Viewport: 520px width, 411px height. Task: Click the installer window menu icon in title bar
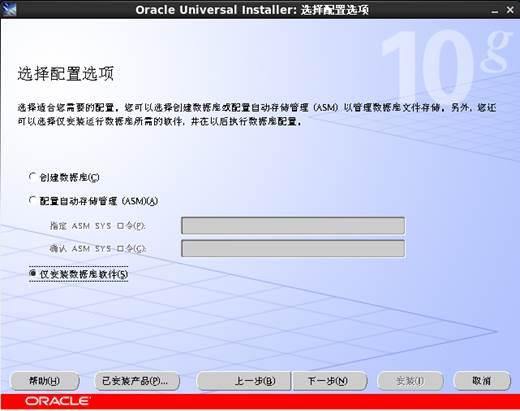[9, 9]
